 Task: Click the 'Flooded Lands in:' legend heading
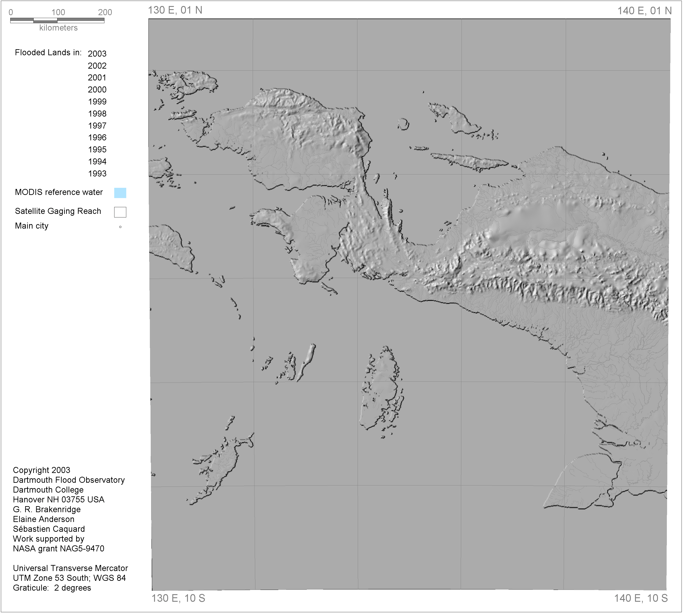click(48, 52)
